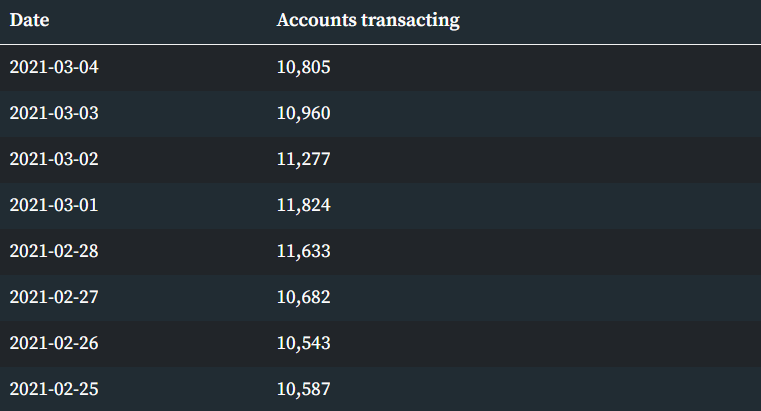Select the 11,824 accounts value
761x411 pixels.
(303, 205)
